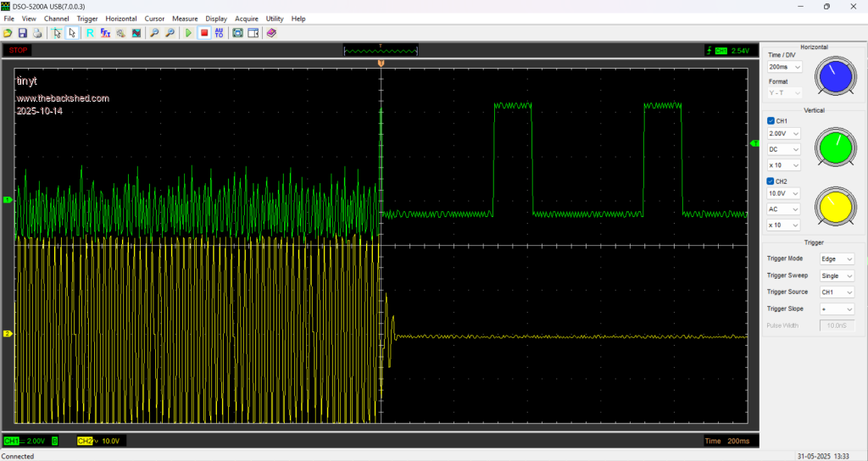Open the CH1 2.00V voltage dropdown
This screenshot has width=868, height=461.
(783, 134)
